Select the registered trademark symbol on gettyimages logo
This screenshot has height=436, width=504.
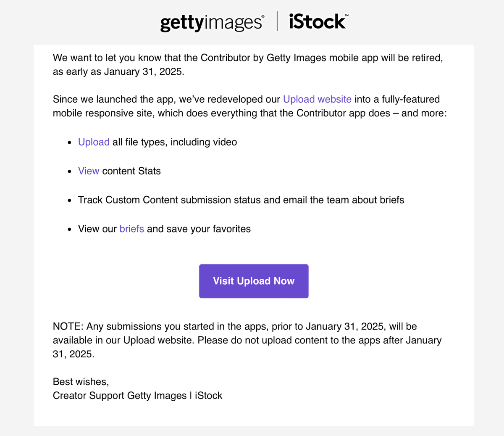click(x=264, y=17)
